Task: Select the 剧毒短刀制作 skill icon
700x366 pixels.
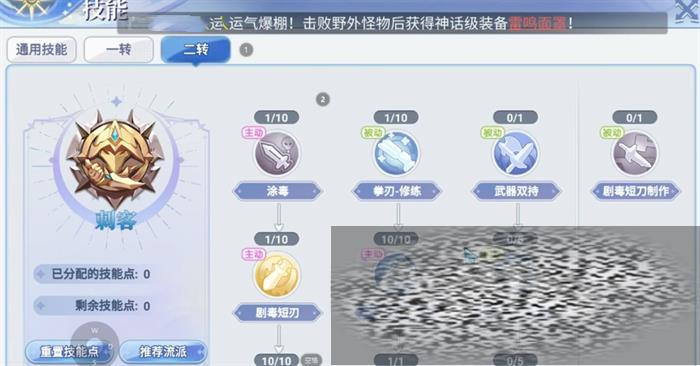Action: tap(635, 153)
